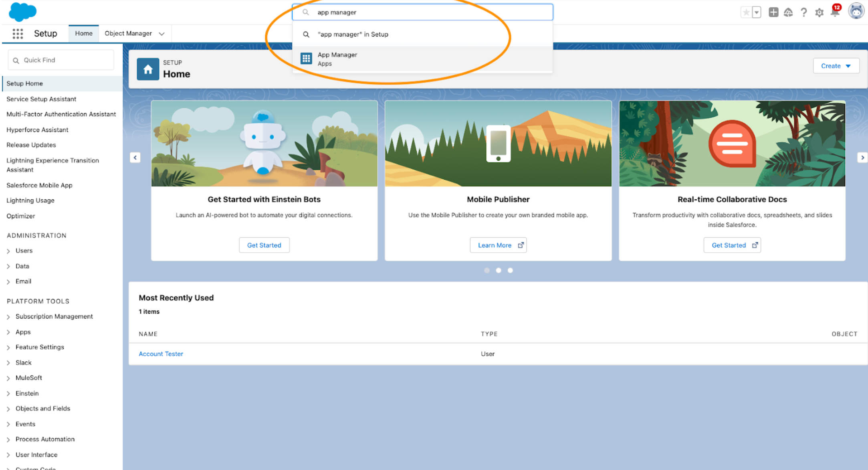Open the App Launcher grid icon
Viewport: 868px width, 470px height.
click(18, 34)
